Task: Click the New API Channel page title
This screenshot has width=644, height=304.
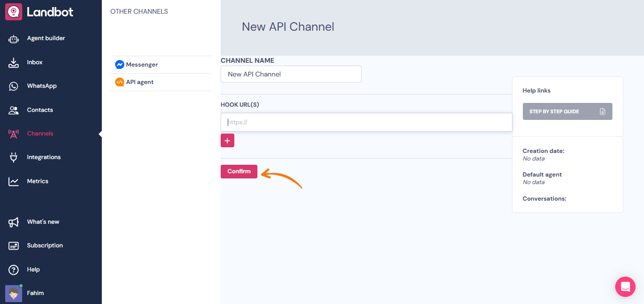Action: tap(288, 27)
